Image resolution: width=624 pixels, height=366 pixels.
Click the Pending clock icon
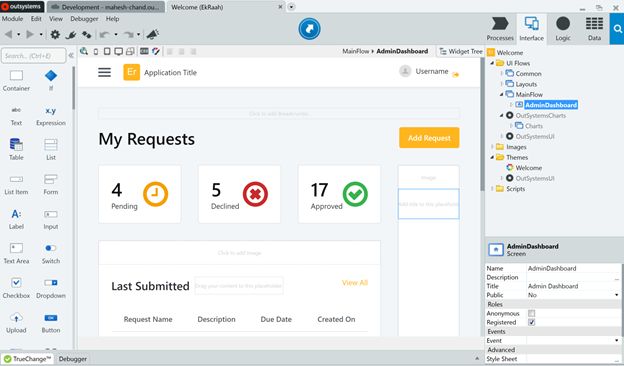click(x=155, y=194)
